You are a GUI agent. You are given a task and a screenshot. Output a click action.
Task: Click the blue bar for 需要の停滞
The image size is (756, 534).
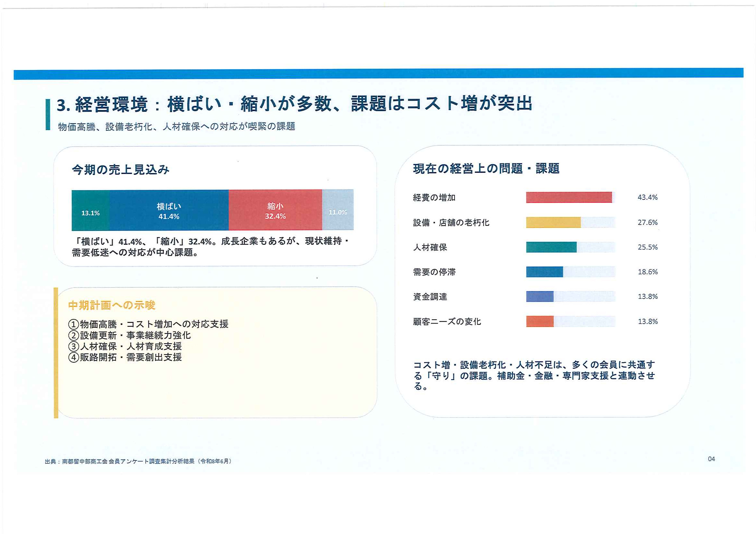click(x=545, y=272)
